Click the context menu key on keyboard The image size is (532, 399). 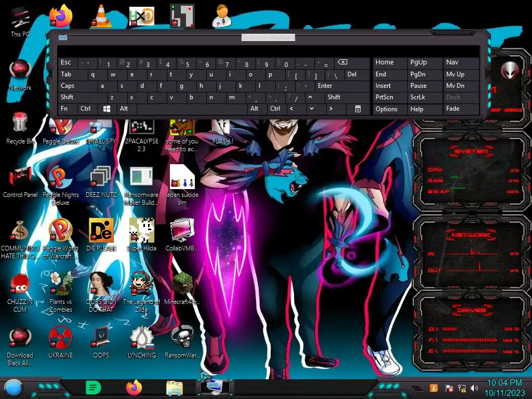[357, 109]
